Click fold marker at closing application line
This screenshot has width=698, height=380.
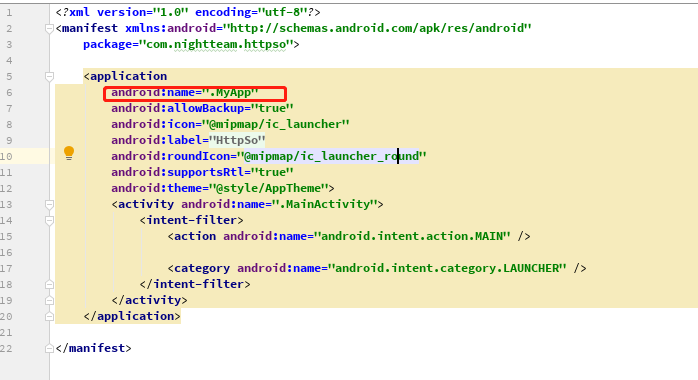click(49, 316)
